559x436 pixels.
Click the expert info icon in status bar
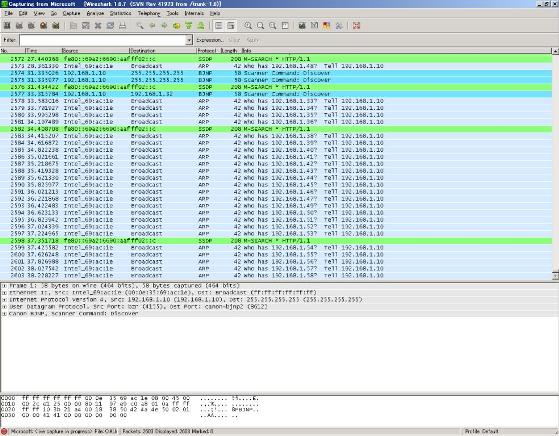pos(4,432)
